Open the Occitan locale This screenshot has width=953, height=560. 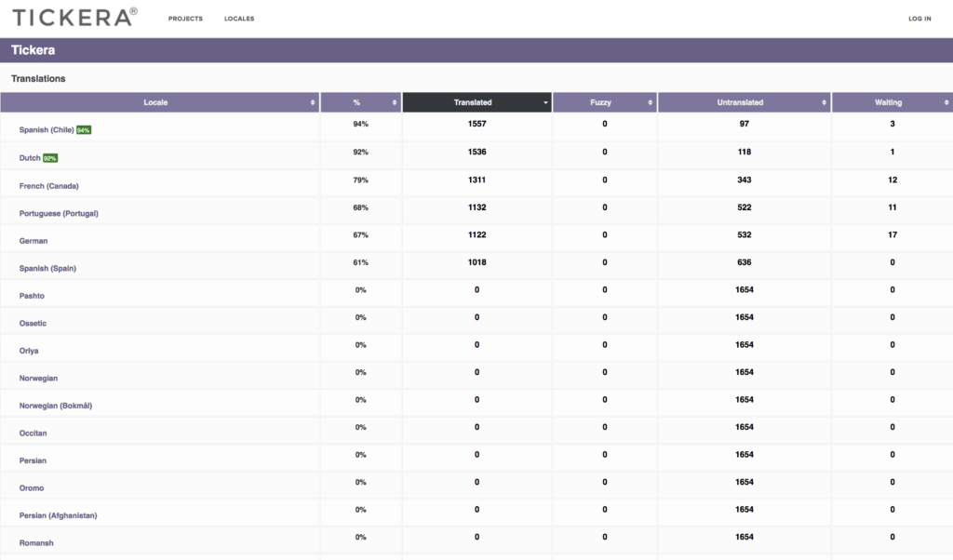(x=33, y=433)
